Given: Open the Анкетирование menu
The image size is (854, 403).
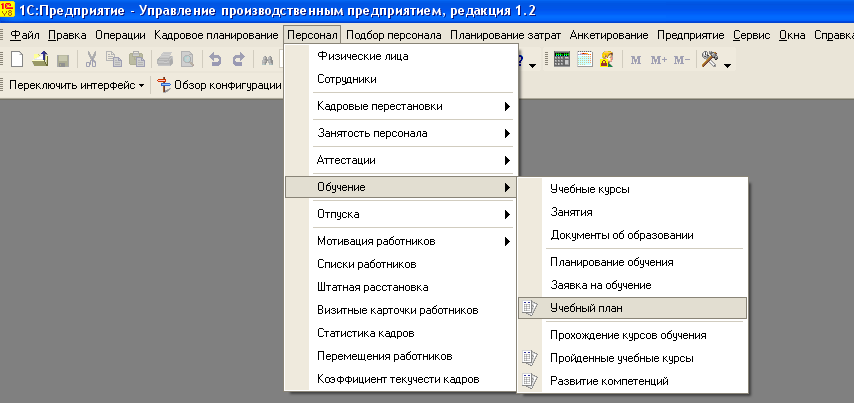Looking at the screenshot, I should [609, 35].
